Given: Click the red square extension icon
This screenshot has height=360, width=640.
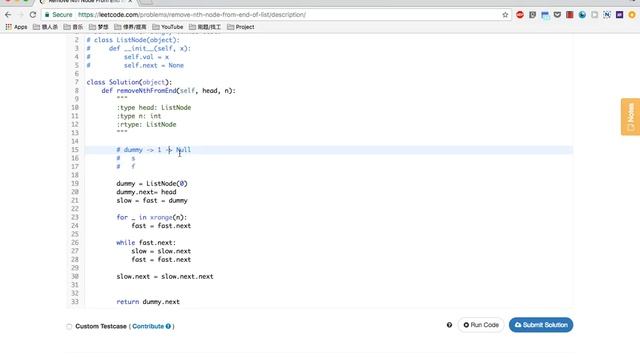Looking at the screenshot, I should [570, 15].
